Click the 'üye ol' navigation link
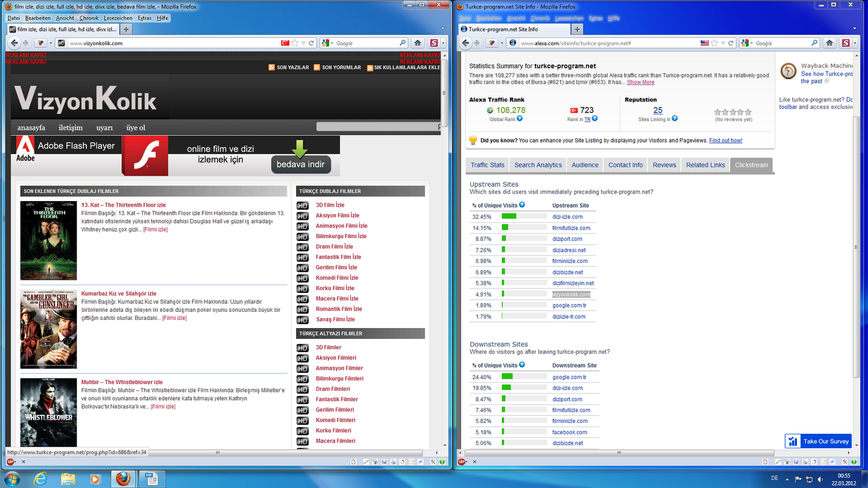Screen dimensions: 868x488 tap(136, 128)
